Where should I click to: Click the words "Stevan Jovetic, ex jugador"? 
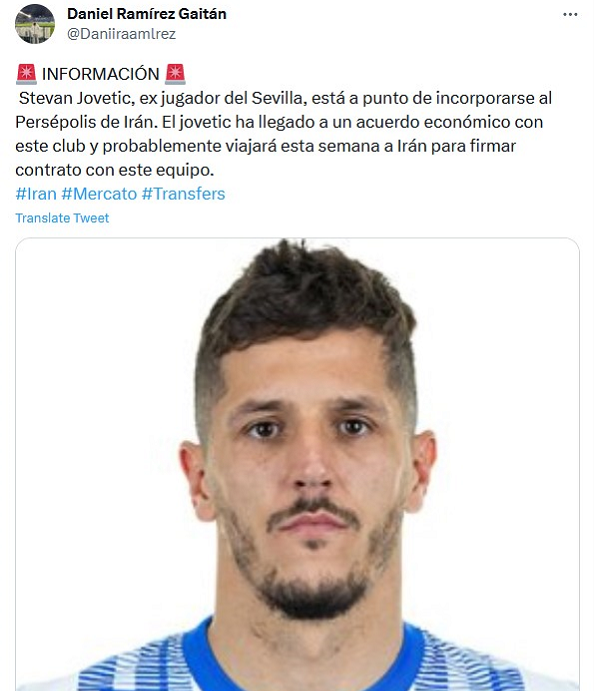pos(119,98)
